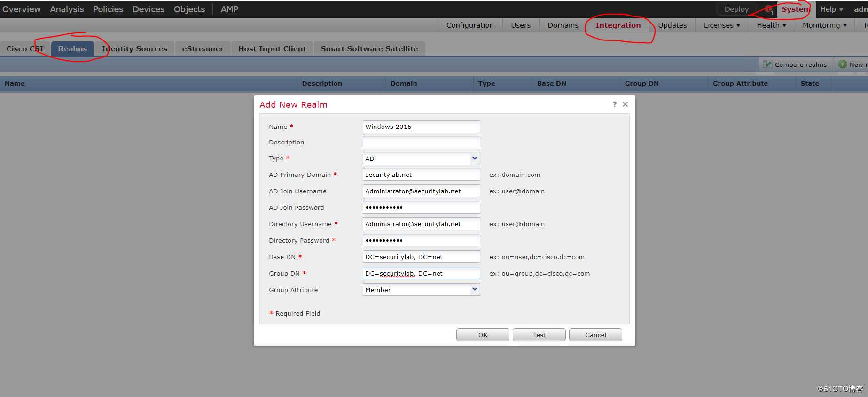Click the AD Primary Domain field
This screenshot has width=868, height=397.
(x=421, y=175)
